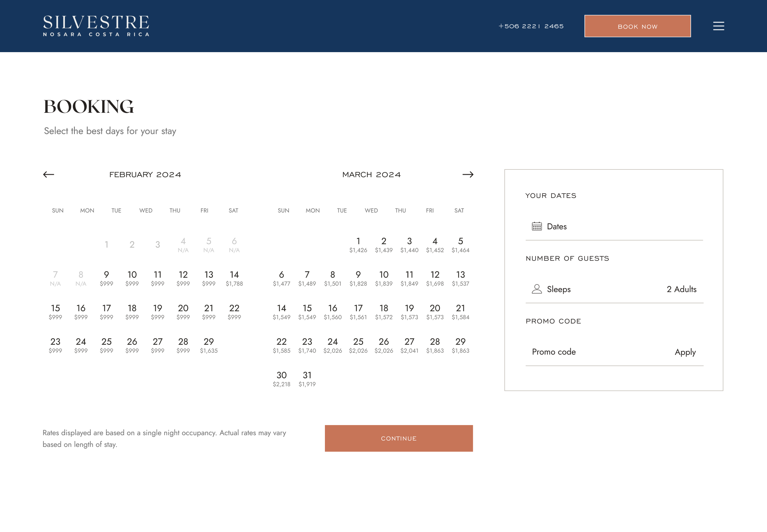Apply the promo code
Viewport: 767px width, 532px height.
pos(685,352)
